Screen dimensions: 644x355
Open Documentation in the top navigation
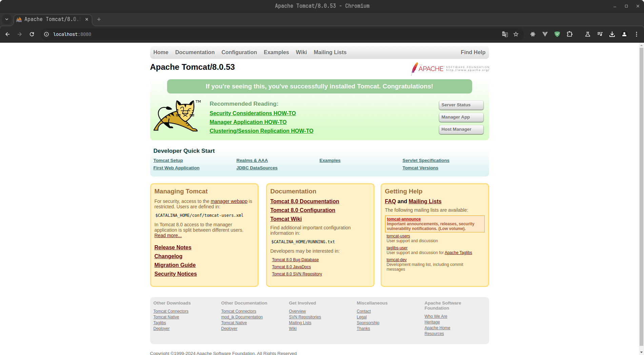click(x=195, y=53)
